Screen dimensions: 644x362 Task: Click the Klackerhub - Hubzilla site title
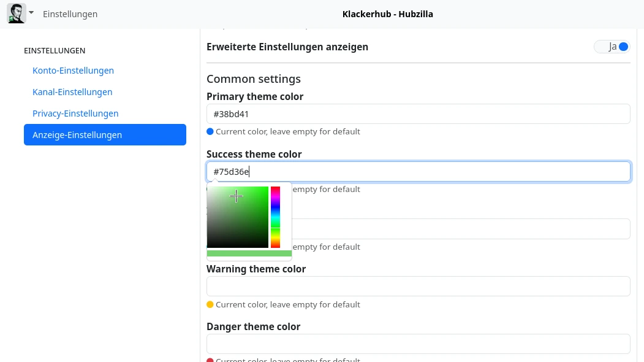(x=387, y=14)
